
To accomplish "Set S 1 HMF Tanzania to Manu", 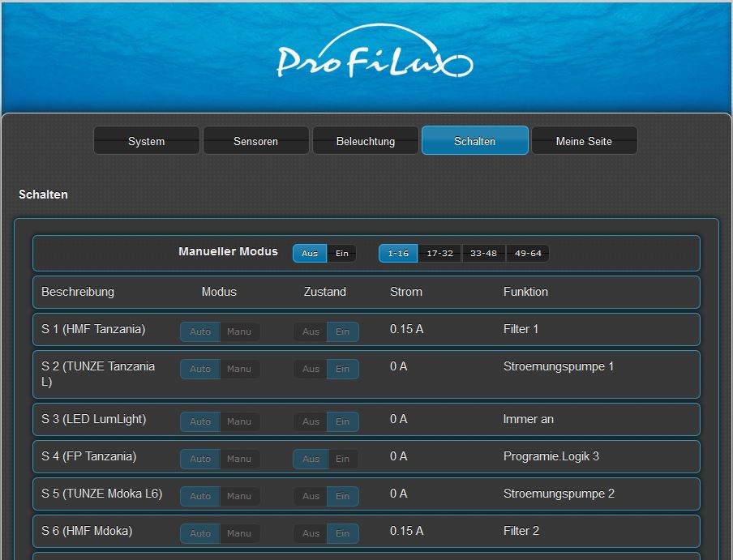I will 239,331.
